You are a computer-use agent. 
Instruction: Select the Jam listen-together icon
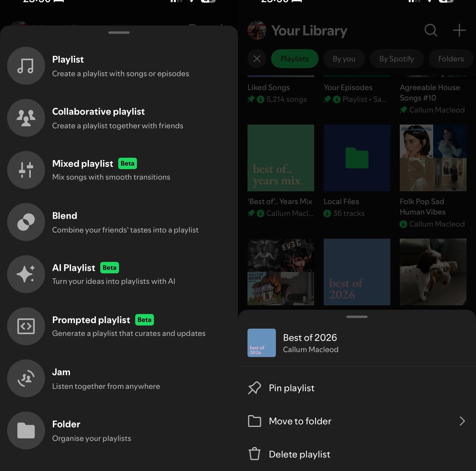click(x=26, y=378)
